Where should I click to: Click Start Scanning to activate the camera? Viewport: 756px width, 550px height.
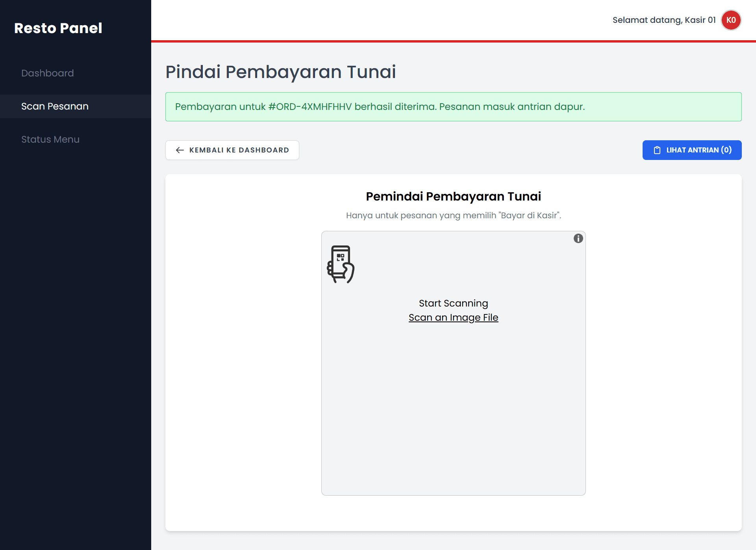[453, 303]
